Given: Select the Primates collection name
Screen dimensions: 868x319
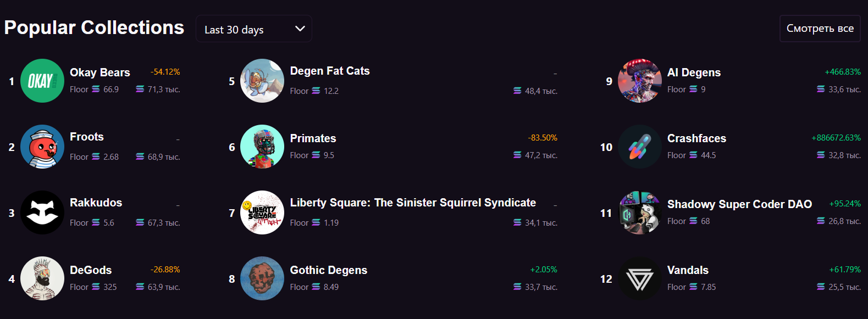Looking at the screenshot, I should coord(313,138).
